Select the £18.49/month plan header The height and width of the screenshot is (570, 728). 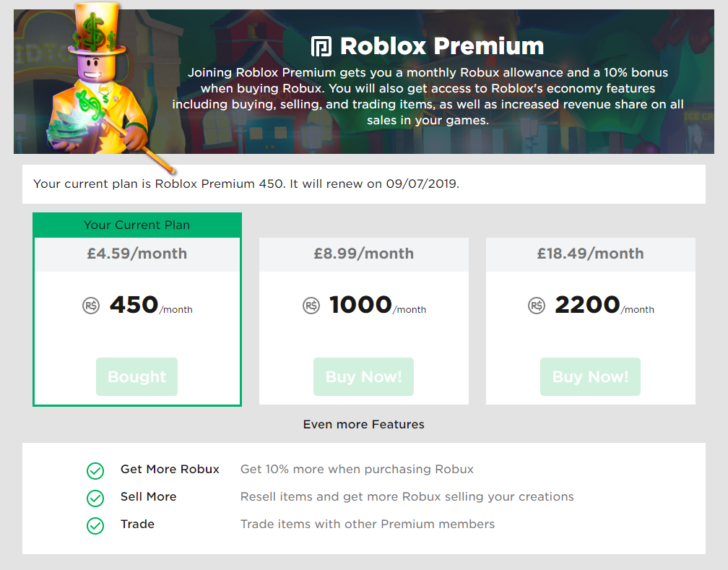(590, 254)
